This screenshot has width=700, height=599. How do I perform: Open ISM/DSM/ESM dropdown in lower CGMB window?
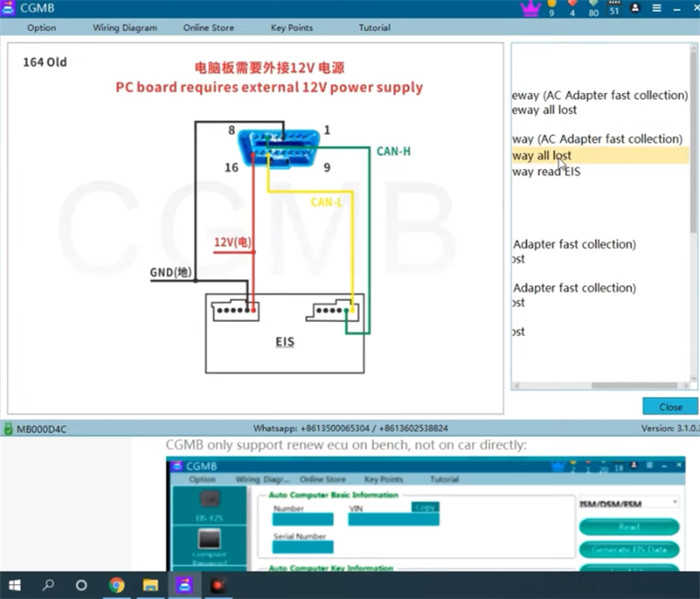tap(629, 503)
